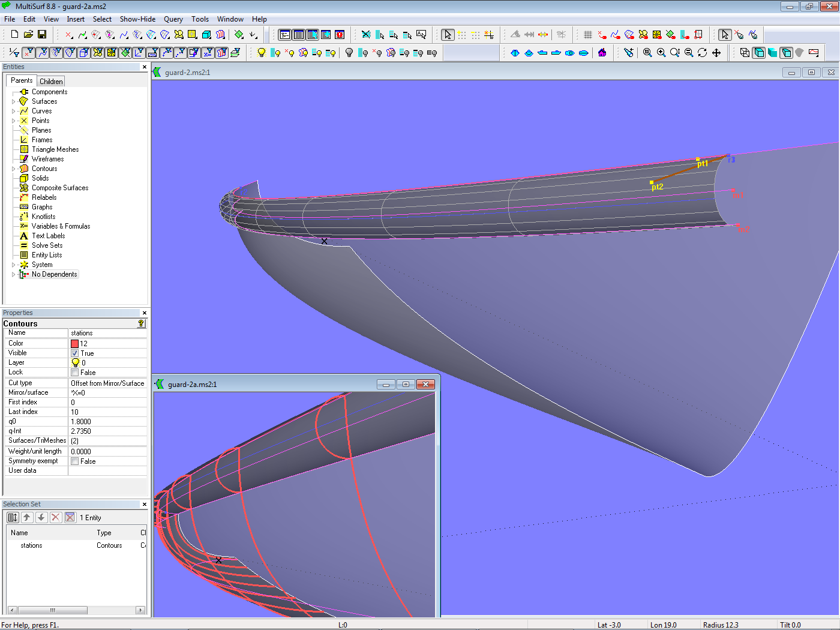
Task: Expand the Curves tree node
Action: 14,111
